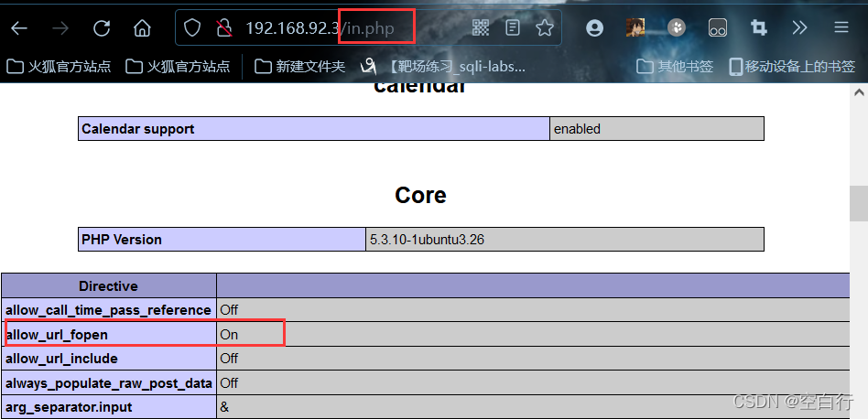Viewport: 868px width, 419px height.
Task: Go back to the previous page
Action: (x=19, y=28)
